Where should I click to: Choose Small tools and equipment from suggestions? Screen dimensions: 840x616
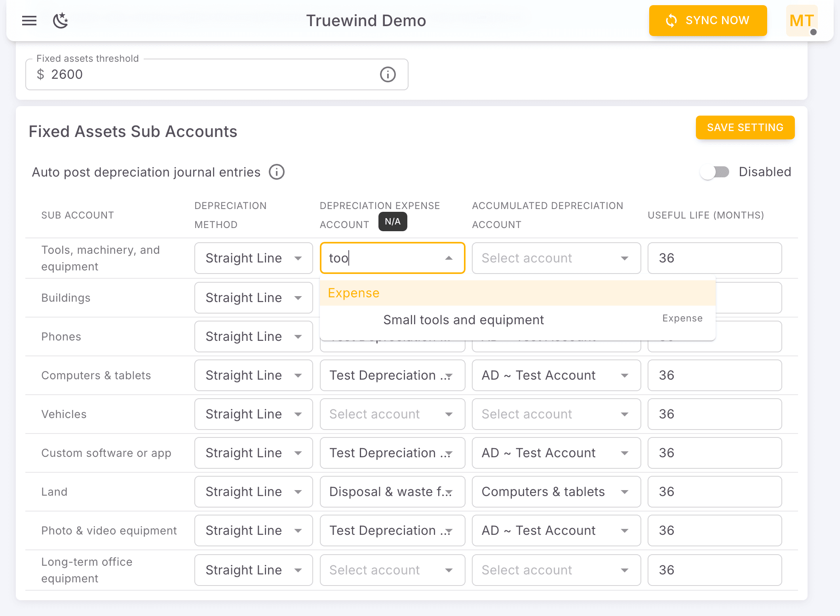point(463,319)
